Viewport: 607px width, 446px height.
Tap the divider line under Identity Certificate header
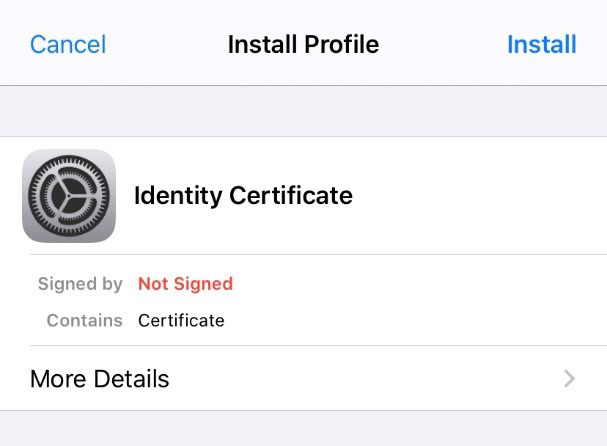tap(318, 255)
